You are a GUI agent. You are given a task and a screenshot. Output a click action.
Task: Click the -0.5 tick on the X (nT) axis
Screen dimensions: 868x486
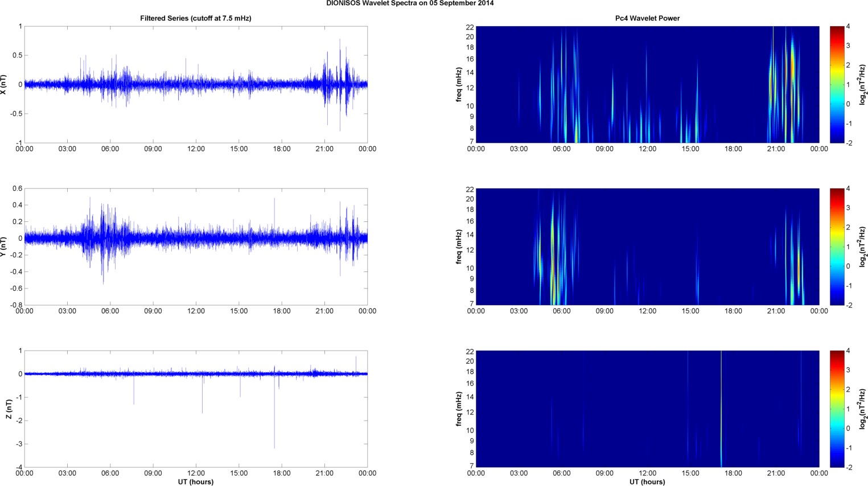(x=16, y=114)
